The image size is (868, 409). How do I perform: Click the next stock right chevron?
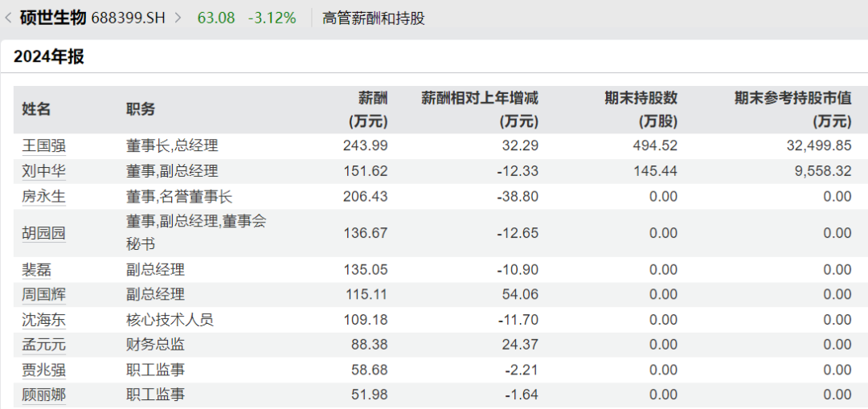coord(178,18)
